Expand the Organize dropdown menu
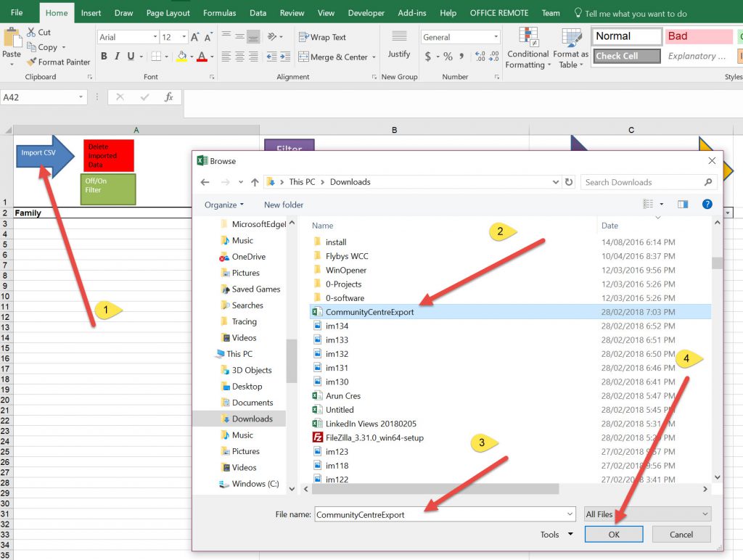Image resolution: width=743 pixels, height=560 pixels. 223,205
